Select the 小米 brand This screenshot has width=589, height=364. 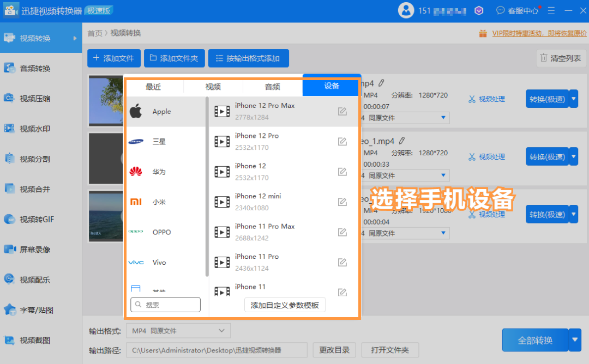(166, 202)
